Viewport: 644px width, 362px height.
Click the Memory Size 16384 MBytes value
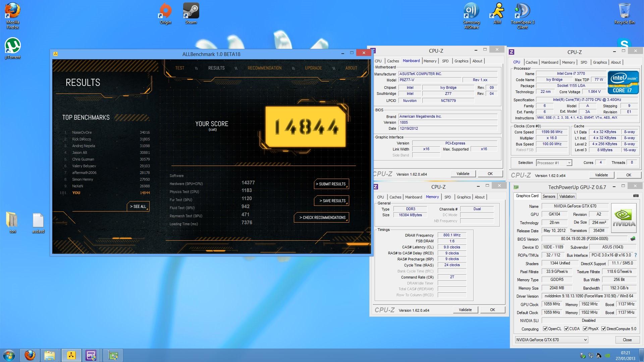coord(410,215)
